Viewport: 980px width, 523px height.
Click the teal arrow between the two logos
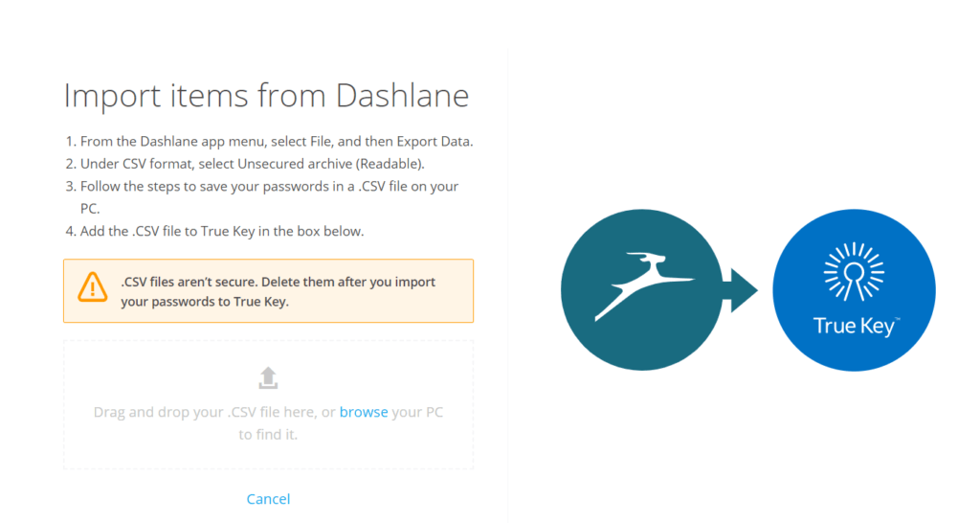click(740, 290)
